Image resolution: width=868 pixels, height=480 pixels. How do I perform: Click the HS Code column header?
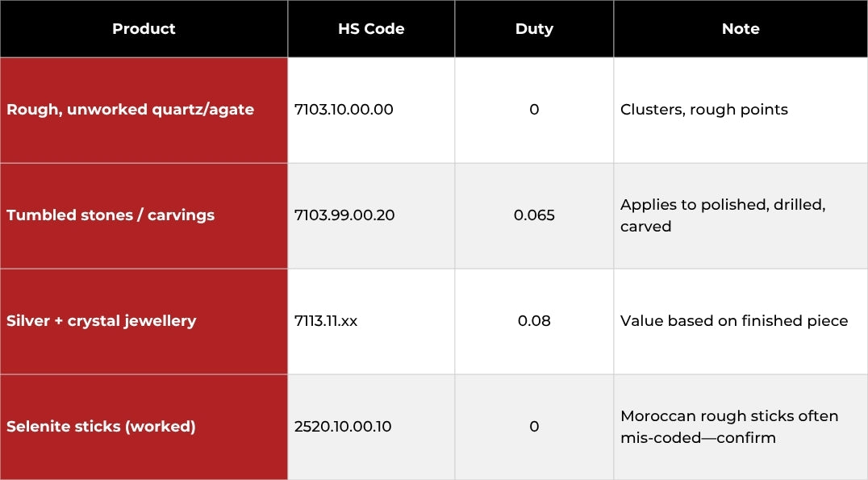pyautogui.click(x=371, y=29)
